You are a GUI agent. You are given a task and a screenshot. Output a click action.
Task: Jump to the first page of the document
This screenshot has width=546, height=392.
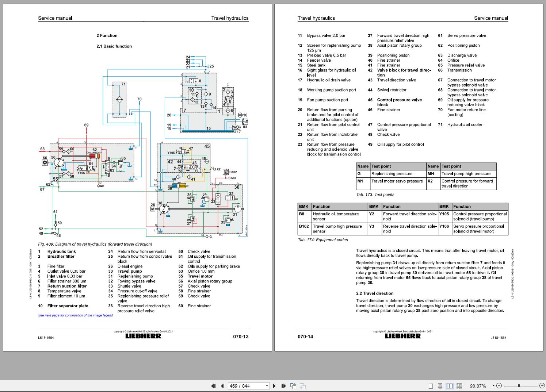point(214,386)
